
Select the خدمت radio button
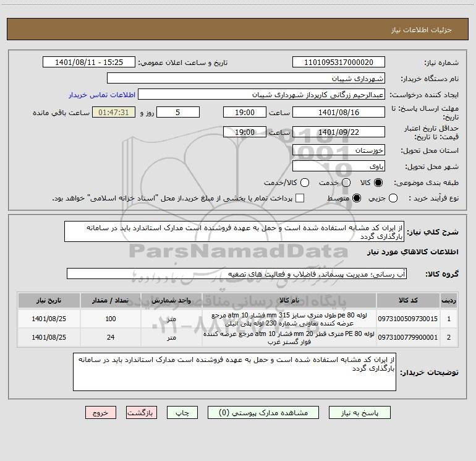tap(346, 183)
